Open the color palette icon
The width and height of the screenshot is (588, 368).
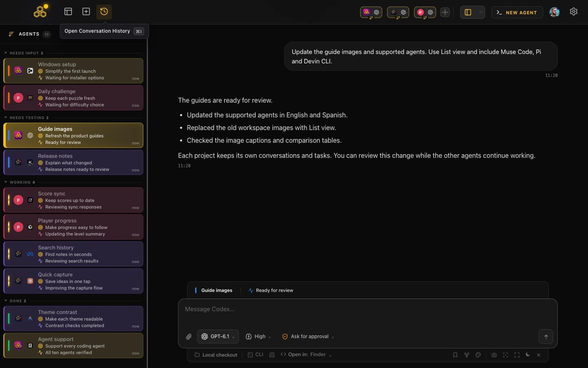tap(478, 355)
